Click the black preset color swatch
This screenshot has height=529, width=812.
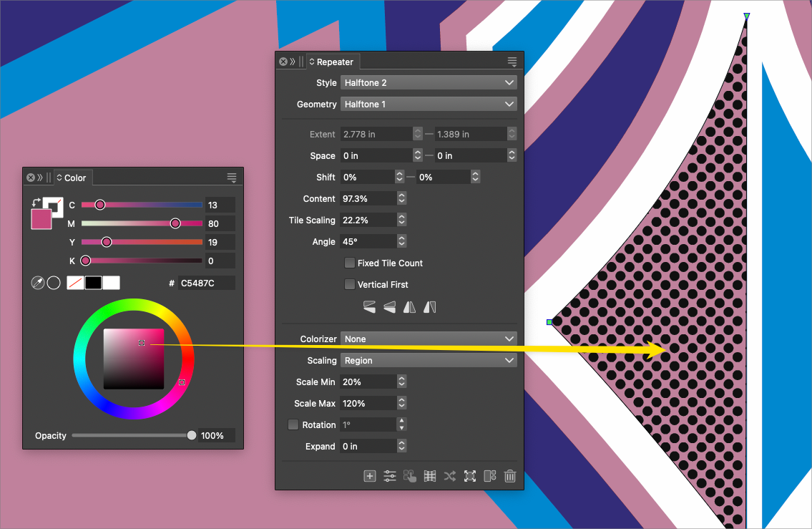pyautogui.click(x=93, y=283)
